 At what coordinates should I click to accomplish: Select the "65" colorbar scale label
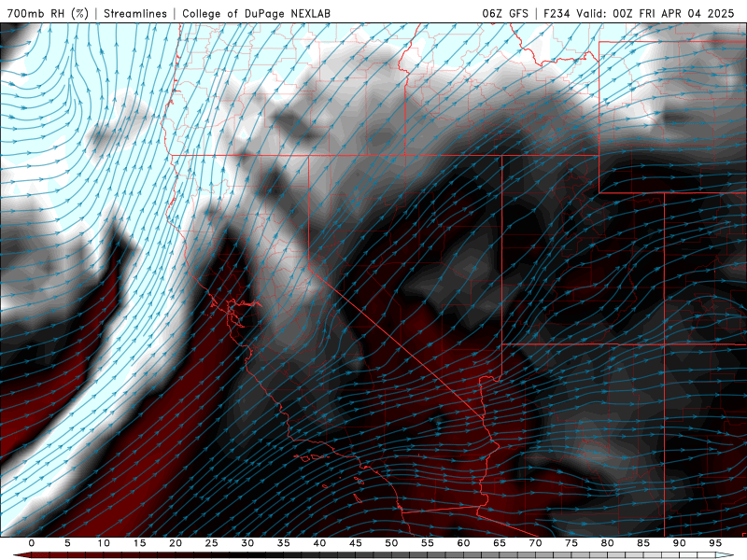pos(500,543)
